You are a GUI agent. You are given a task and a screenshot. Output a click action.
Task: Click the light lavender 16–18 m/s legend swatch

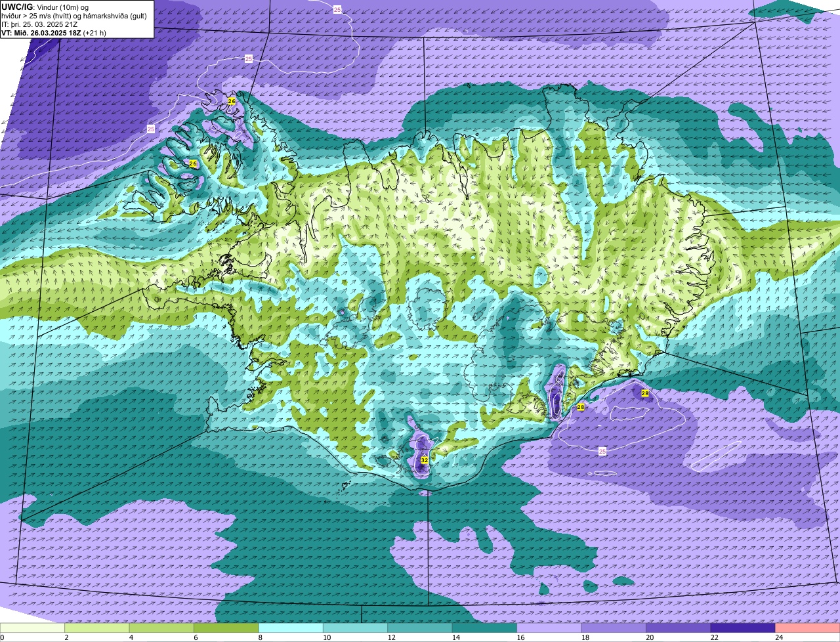tap(549, 628)
